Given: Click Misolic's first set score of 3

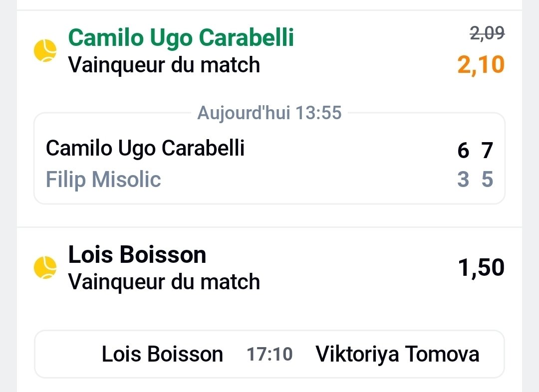Looking at the screenshot, I should pos(463,180).
